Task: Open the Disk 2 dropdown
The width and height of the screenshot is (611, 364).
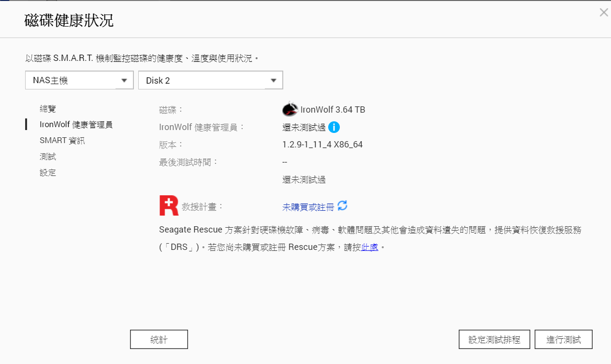Action: (x=210, y=80)
